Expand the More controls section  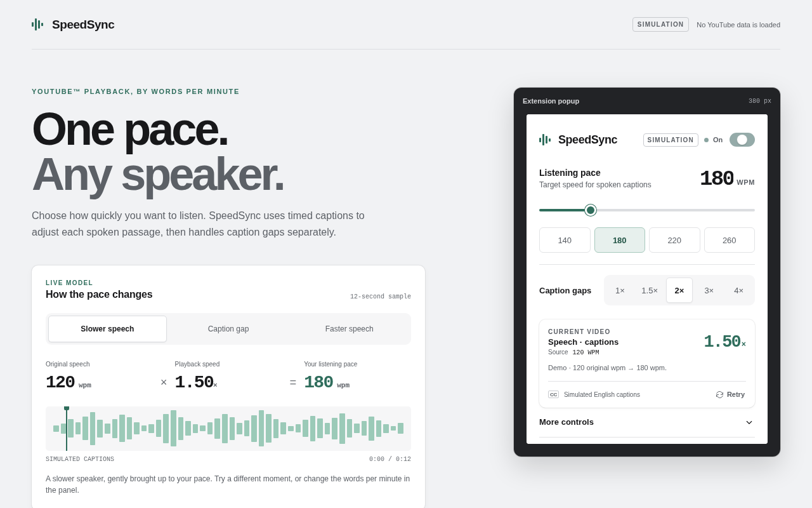[x=647, y=422]
